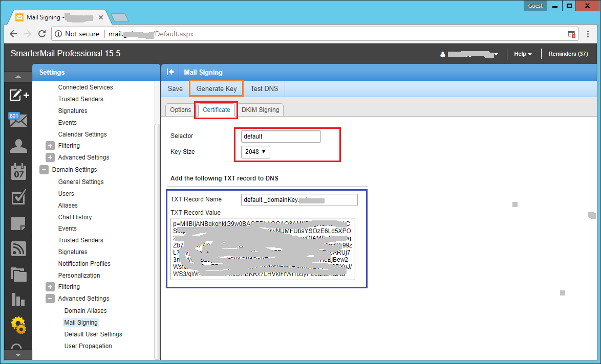Open the user account dropdown

pos(469,54)
